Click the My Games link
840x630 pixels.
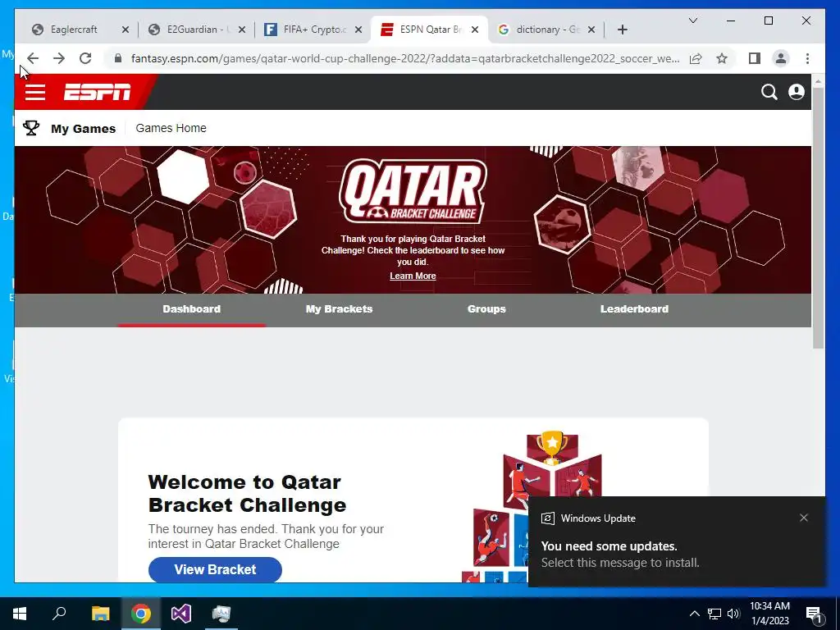(83, 129)
